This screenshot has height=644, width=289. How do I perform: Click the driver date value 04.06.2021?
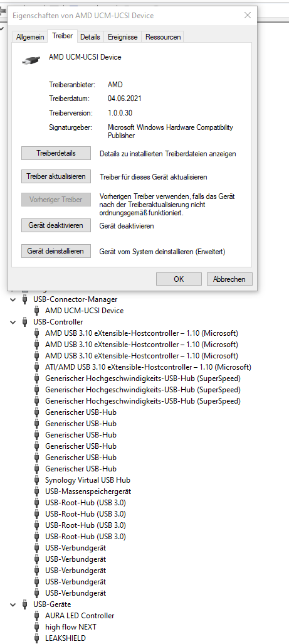[125, 99]
